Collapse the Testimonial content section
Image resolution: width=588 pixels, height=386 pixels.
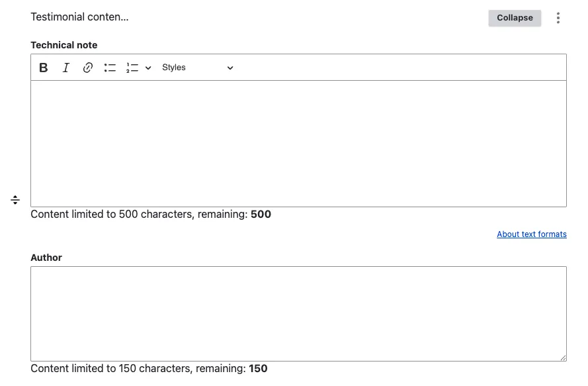pos(515,18)
